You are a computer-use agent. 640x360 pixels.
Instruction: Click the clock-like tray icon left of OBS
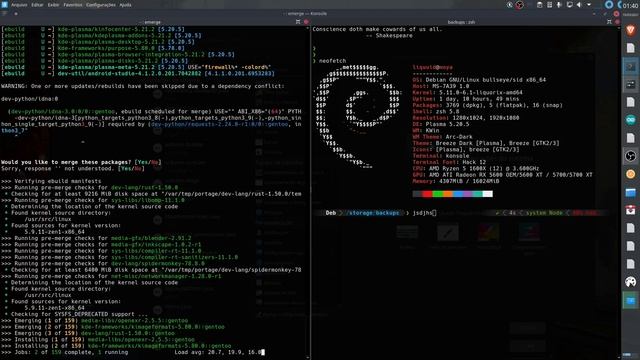point(510,5)
